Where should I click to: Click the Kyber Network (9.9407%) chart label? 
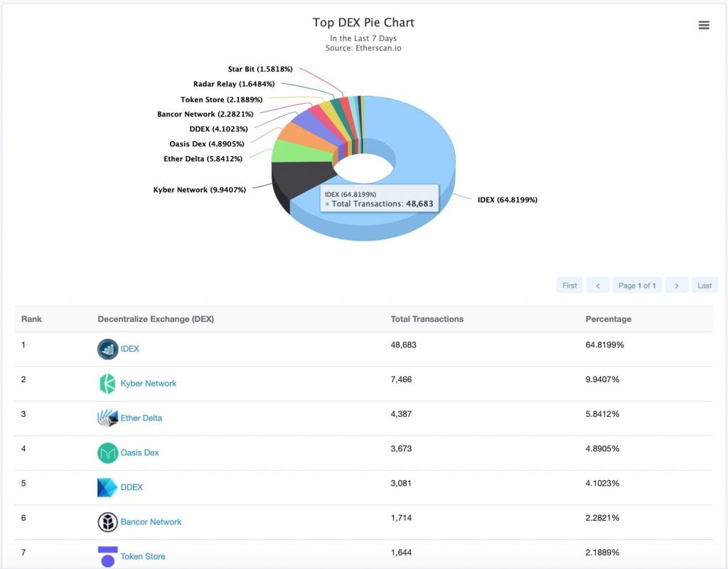point(200,190)
